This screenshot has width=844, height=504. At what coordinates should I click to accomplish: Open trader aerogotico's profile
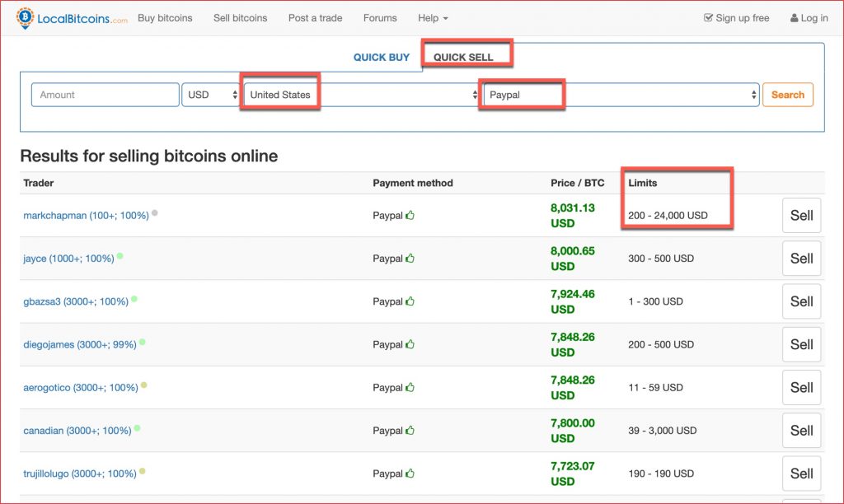[81, 388]
